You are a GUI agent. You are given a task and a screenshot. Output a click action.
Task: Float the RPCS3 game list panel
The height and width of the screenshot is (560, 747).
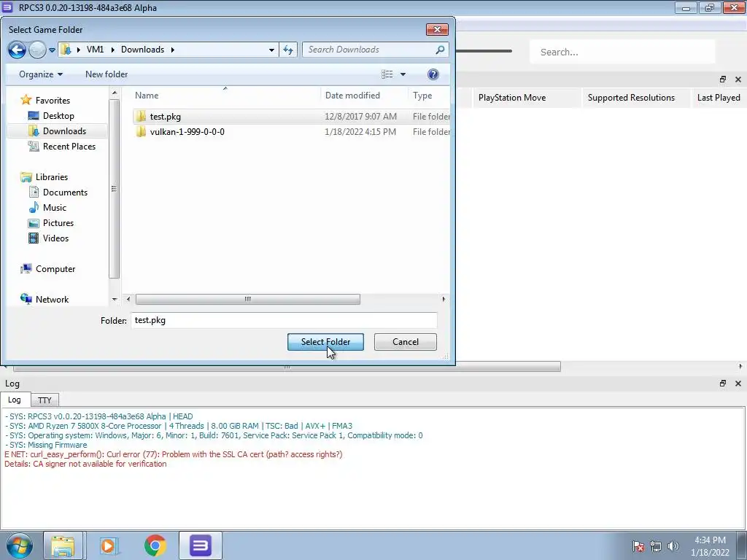(723, 79)
